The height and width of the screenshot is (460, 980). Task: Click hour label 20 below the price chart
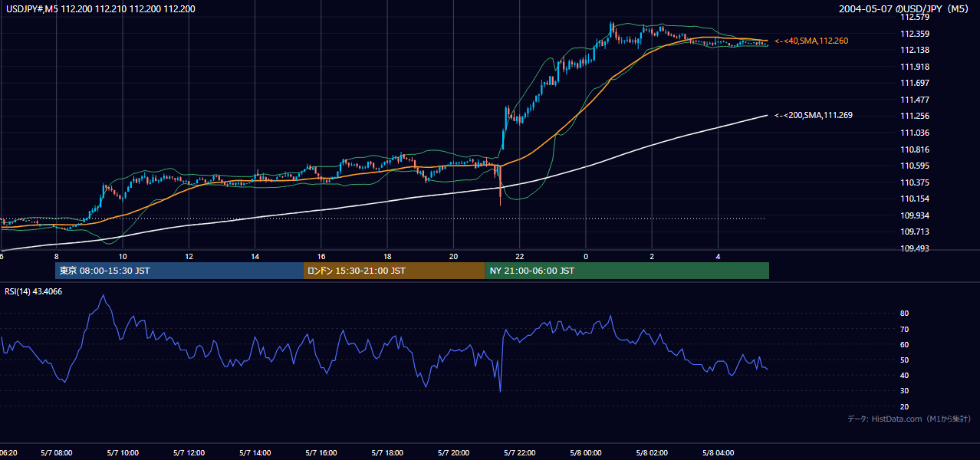(453, 256)
